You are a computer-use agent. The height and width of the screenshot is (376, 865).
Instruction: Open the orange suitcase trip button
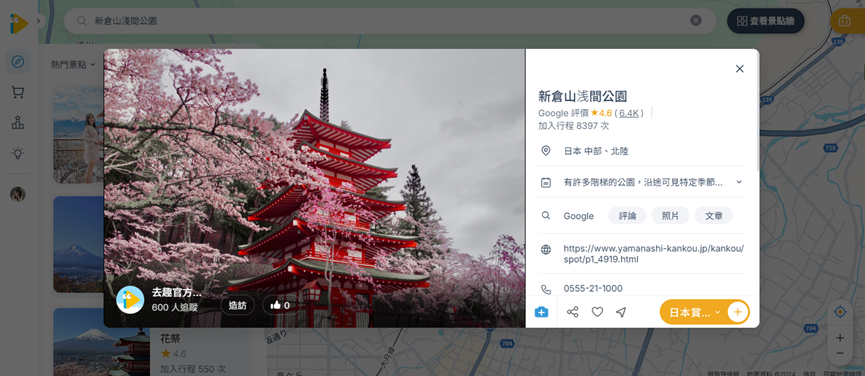click(x=846, y=21)
